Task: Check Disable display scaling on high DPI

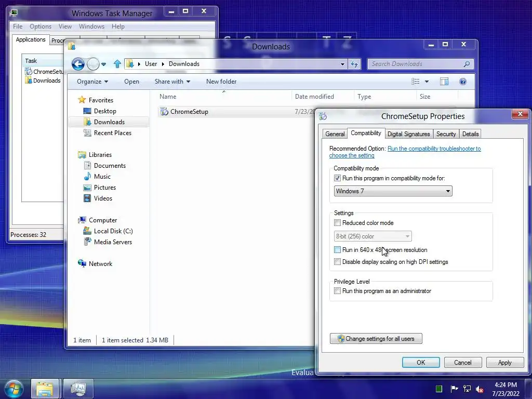Action: tap(337, 262)
